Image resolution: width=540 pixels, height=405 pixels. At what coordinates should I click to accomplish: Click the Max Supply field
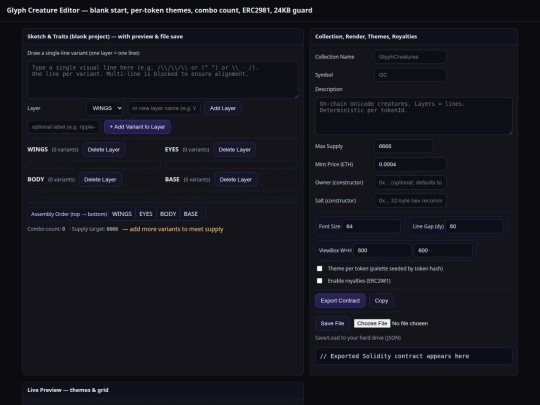coord(403,146)
